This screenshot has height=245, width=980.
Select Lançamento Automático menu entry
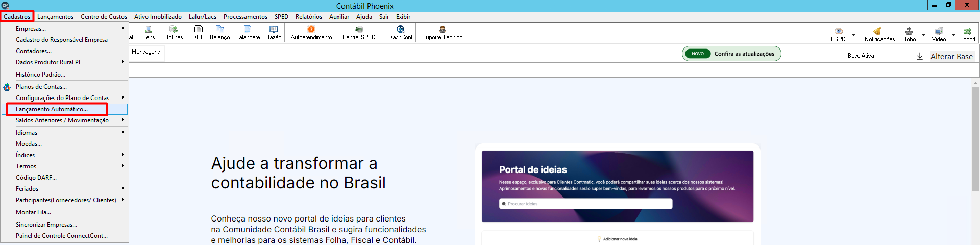(x=65, y=109)
